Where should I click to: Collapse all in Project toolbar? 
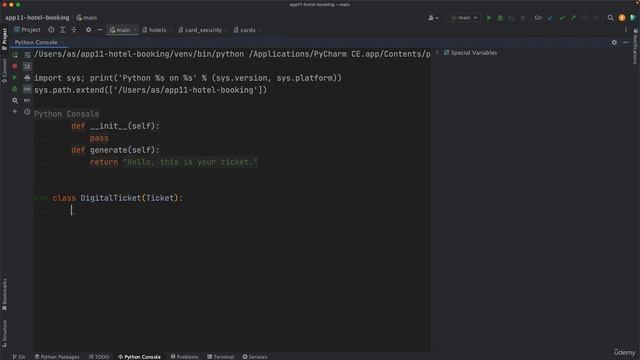tap(74, 30)
